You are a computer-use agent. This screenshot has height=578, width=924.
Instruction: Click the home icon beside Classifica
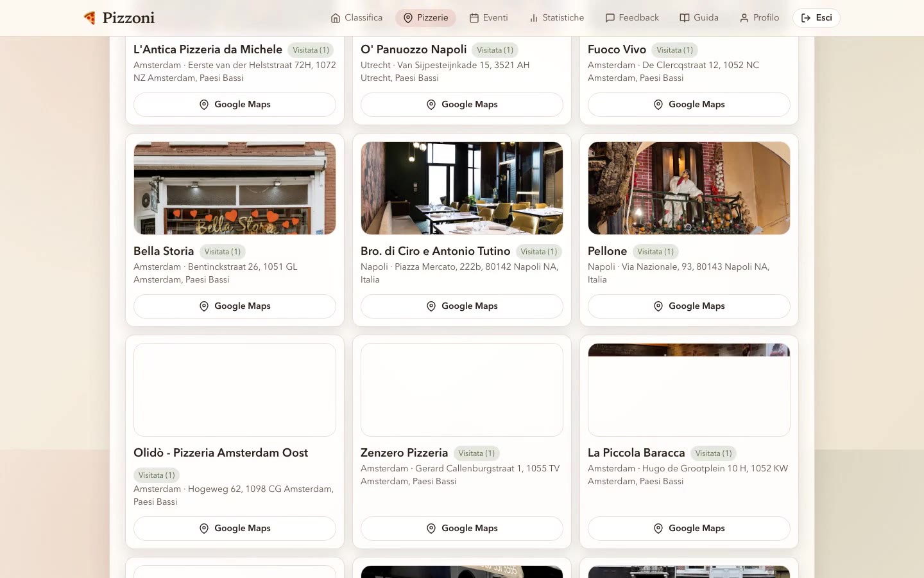tap(336, 18)
